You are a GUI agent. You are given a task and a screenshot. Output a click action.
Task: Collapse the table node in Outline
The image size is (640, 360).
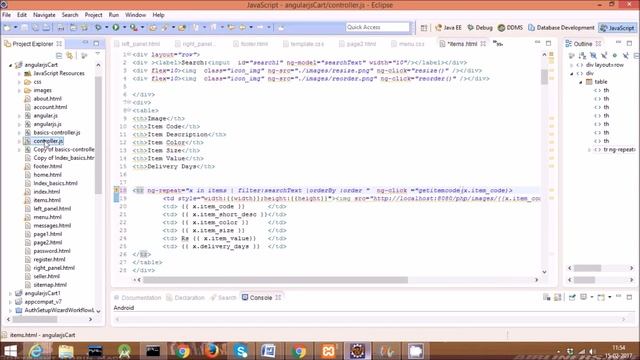(581, 82)
